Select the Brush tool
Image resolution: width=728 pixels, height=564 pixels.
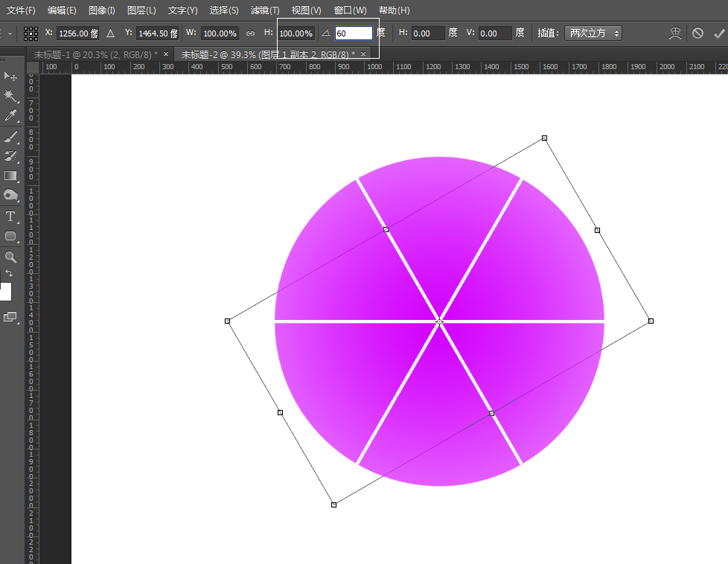[10, 136]
